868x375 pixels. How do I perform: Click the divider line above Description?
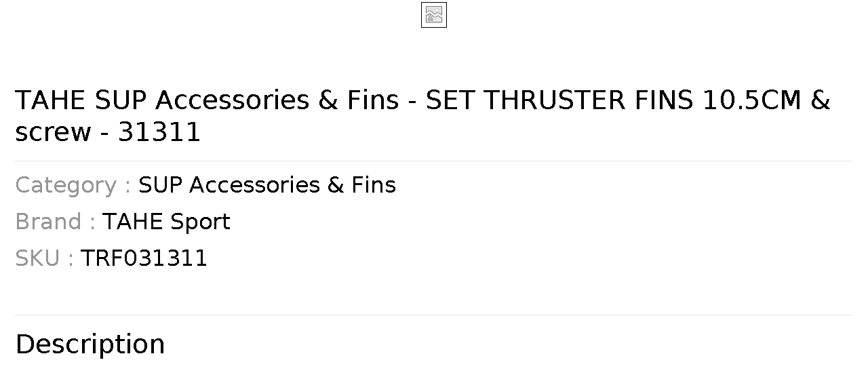point(434,315)
